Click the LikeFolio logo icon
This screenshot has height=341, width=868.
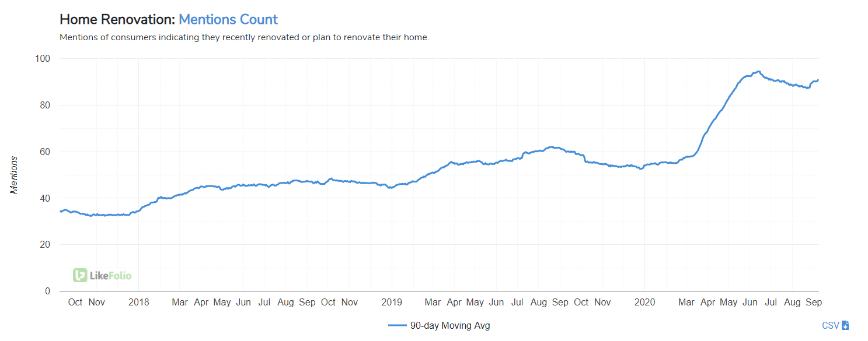coord(80,275)
